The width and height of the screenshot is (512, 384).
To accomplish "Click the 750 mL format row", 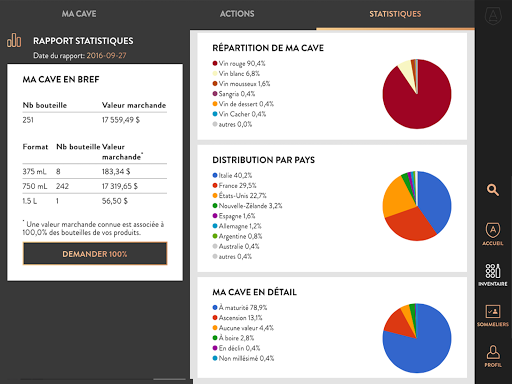I will click(95, 186).
